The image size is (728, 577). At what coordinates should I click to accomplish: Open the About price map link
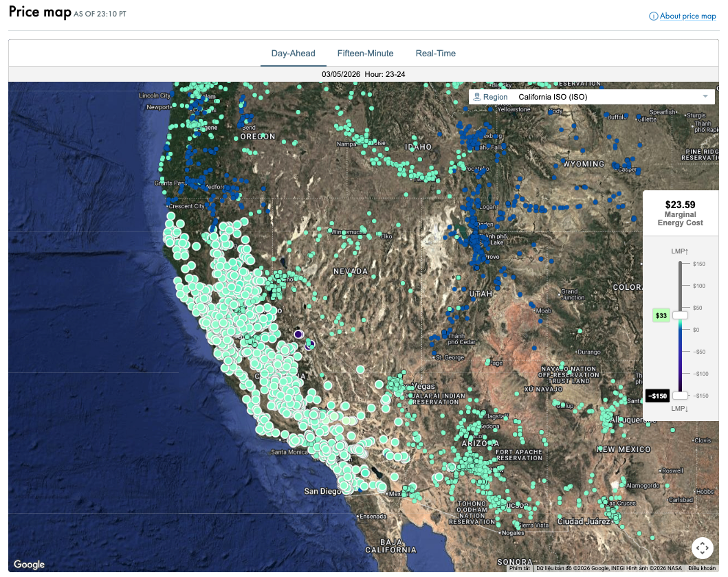687,16
